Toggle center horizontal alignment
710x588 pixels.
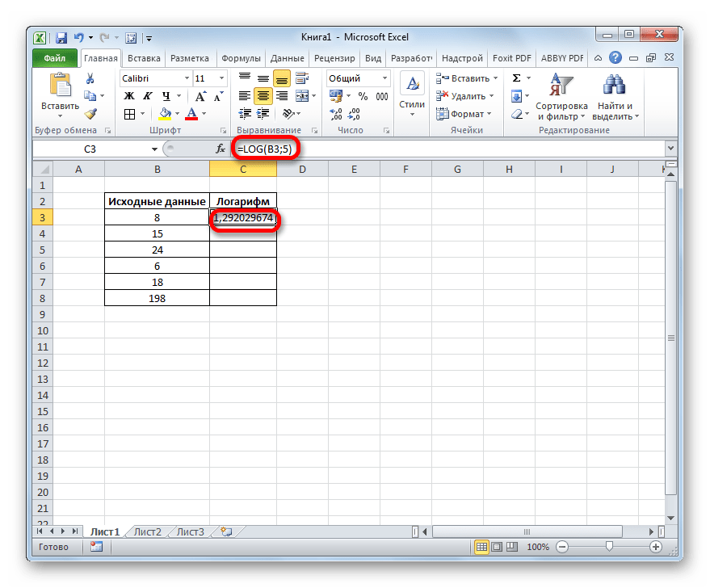pyautogui.click(x=262, y=96)
